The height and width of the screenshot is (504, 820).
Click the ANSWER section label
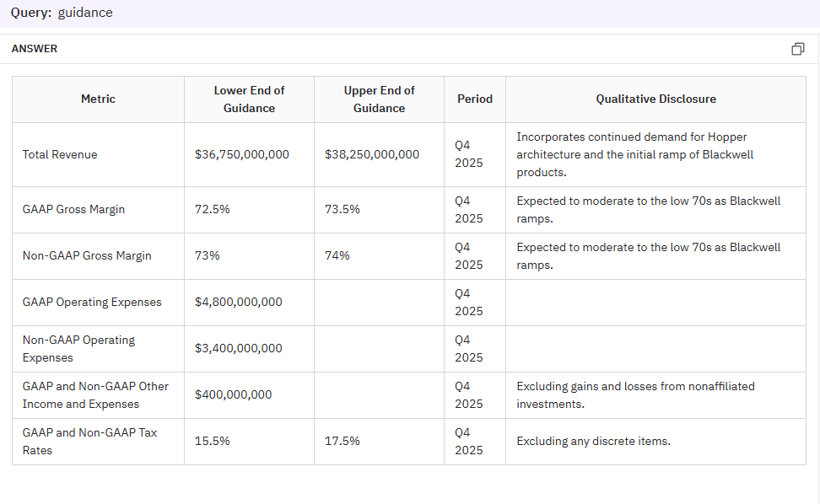tap(35, 49)
